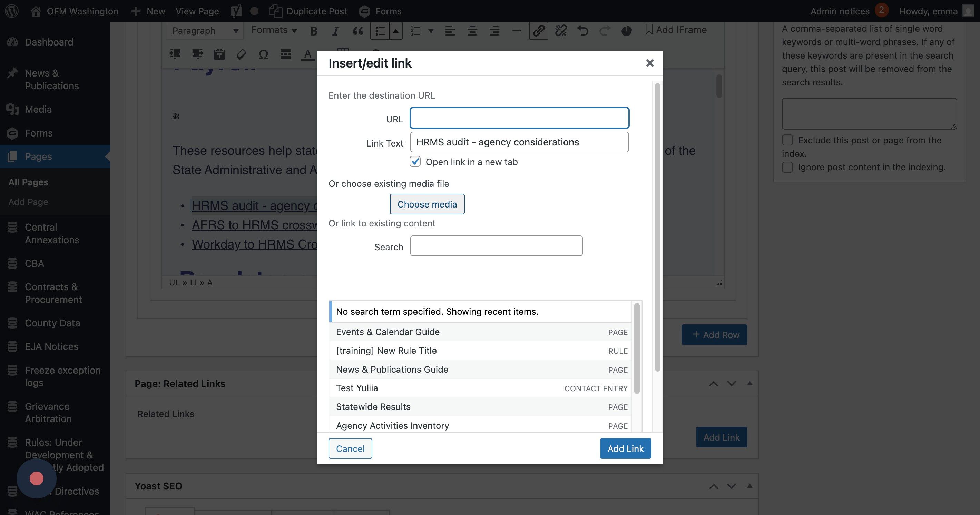Screen dimensions: 980x515
Task: Select Statewide Results from recent items
Action: [x=373, y=407]
